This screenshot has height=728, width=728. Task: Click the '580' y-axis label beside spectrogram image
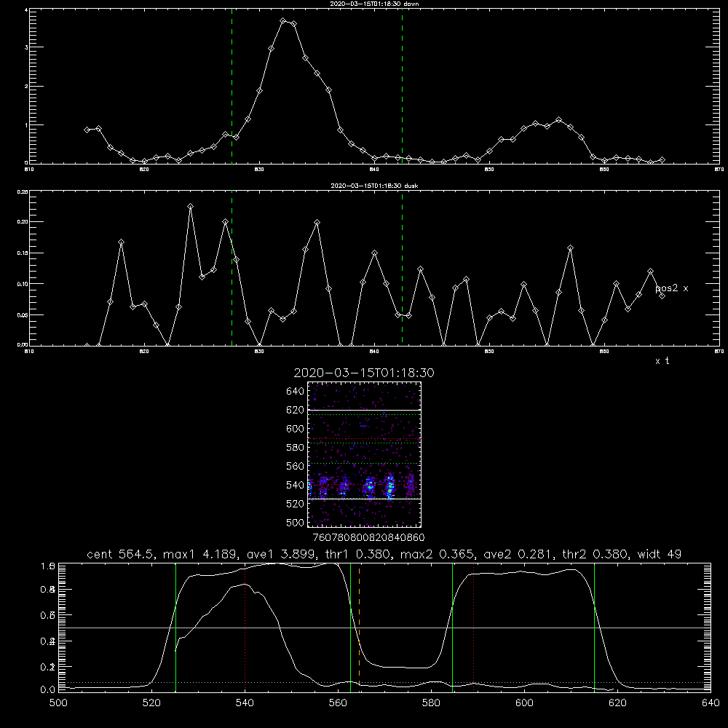[296, 448]
